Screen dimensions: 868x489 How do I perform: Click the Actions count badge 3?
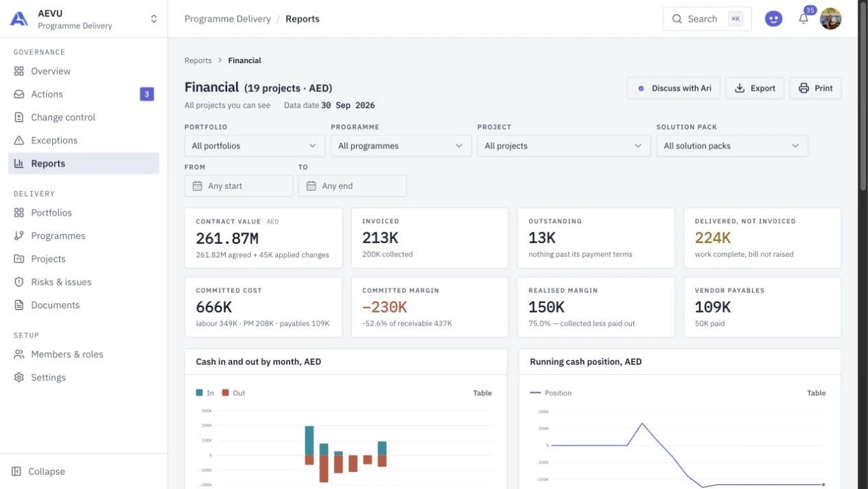[147, 94]
